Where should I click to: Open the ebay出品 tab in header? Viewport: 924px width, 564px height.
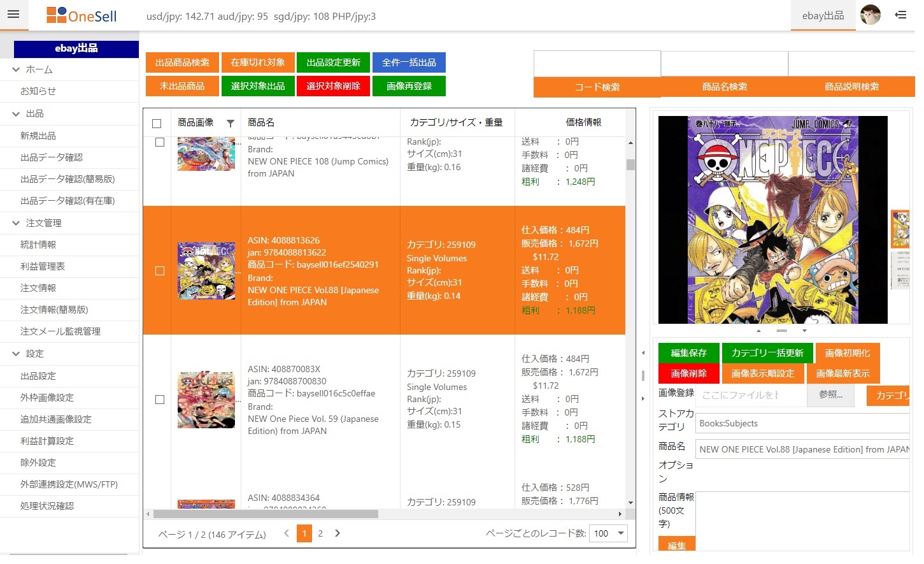[823, 16]
